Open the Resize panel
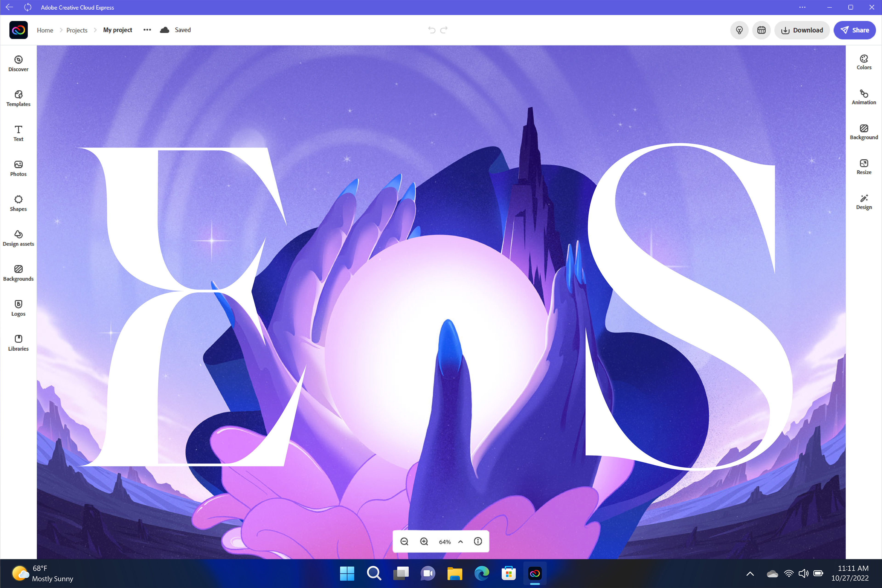This screenshot has width=882, height=588. click(864, 167)
